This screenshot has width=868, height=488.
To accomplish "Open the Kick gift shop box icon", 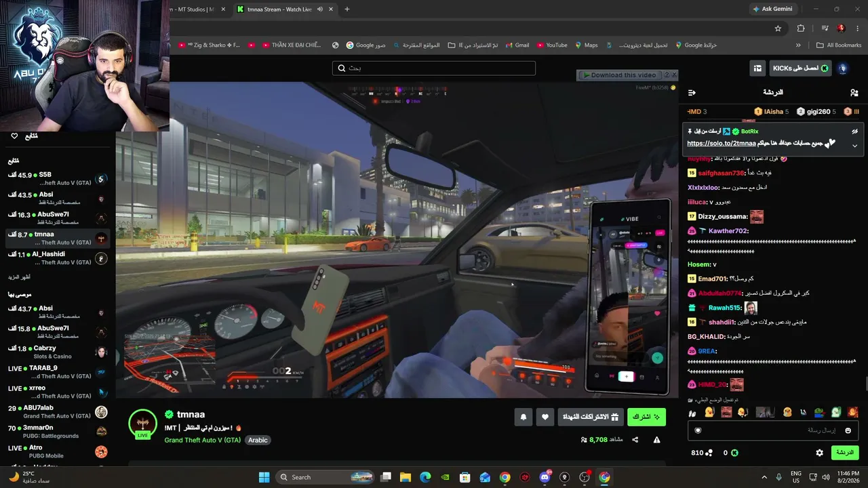I will pyautogui.click(x=757, y=68).
